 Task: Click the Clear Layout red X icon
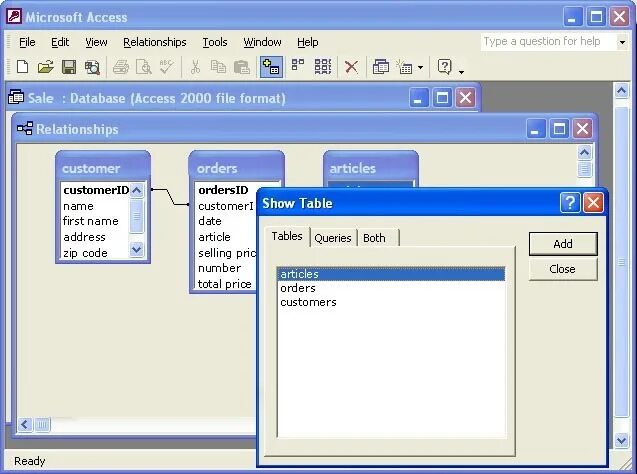351,67
